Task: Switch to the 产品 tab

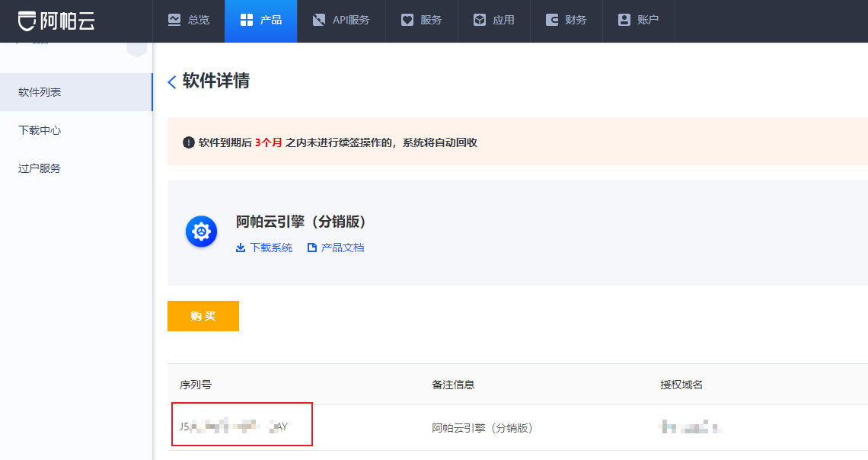Action: click(x=260, y=21)
